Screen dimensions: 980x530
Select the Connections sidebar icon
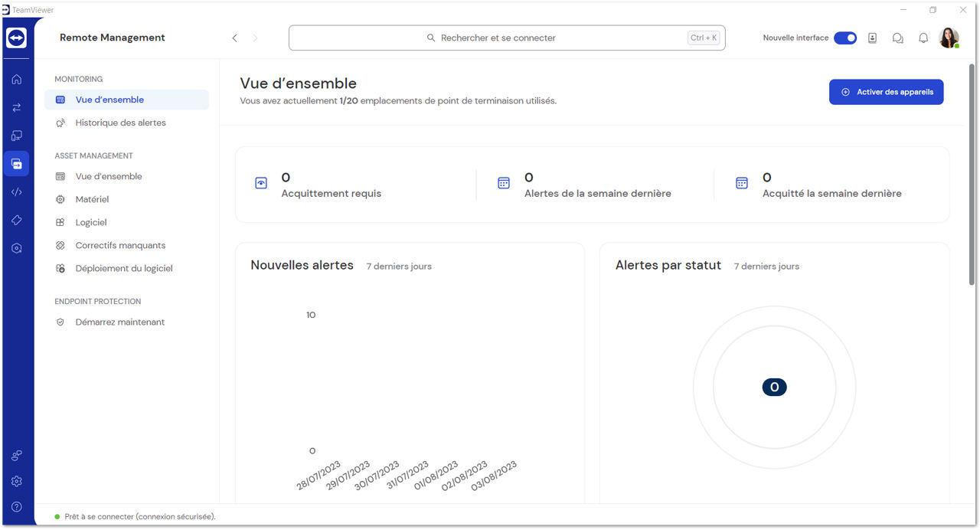(16, 107)
